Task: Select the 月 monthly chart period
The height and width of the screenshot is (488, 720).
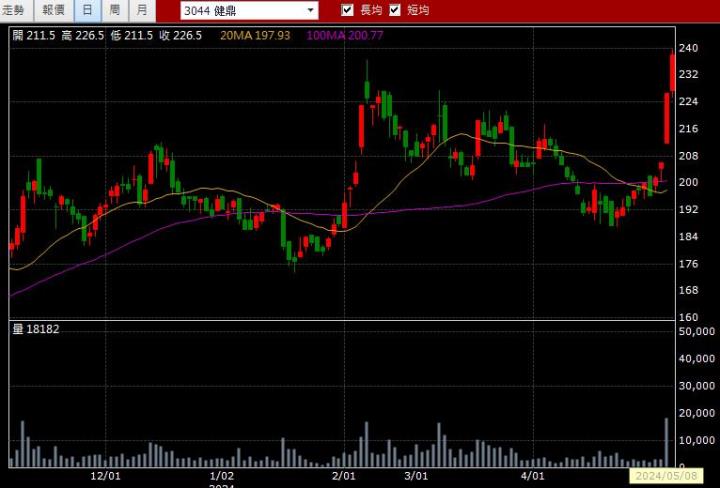Action: click(142, 10)
